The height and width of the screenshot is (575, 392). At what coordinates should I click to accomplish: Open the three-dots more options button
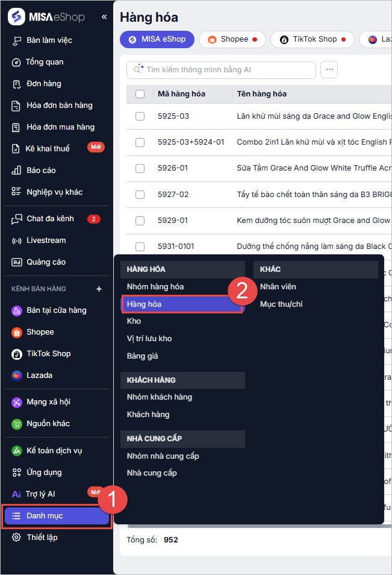pos(329,70)
